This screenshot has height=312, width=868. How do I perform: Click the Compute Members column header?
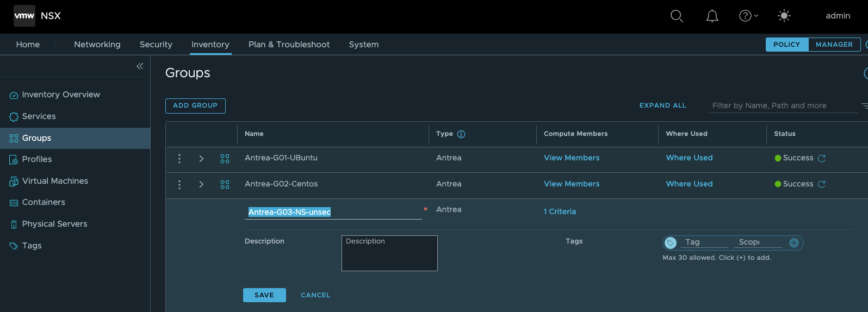point(575,134)
